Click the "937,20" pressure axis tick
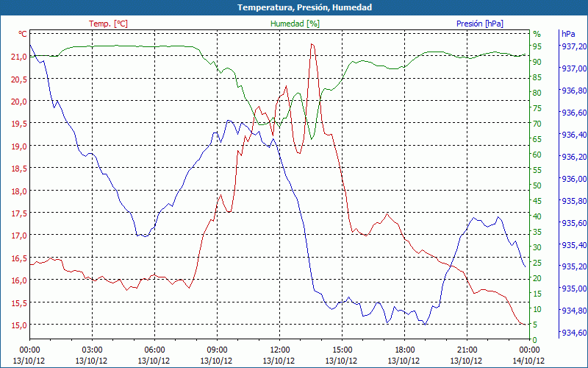The width and height of the screenshot is (588, 368). (573, 46)
